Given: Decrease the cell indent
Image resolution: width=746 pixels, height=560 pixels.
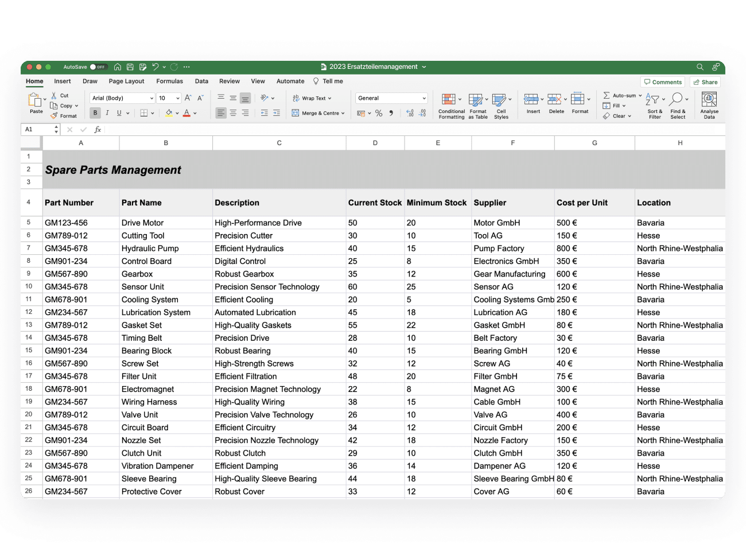Looking at the screenshot, I should click(265, 113).
